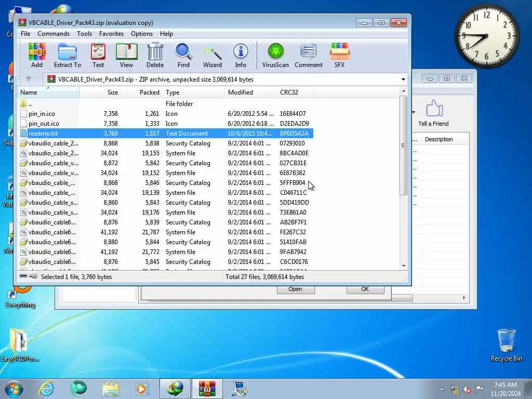This screenshot has height=399, width=532.
Task: Click the file list scrollbar thumb
Action: coord(403,145)
